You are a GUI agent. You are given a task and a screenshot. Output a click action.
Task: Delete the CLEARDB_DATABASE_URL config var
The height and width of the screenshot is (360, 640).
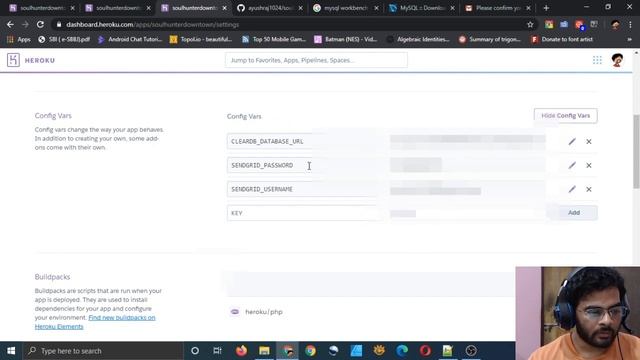click(x=589, y=141)
